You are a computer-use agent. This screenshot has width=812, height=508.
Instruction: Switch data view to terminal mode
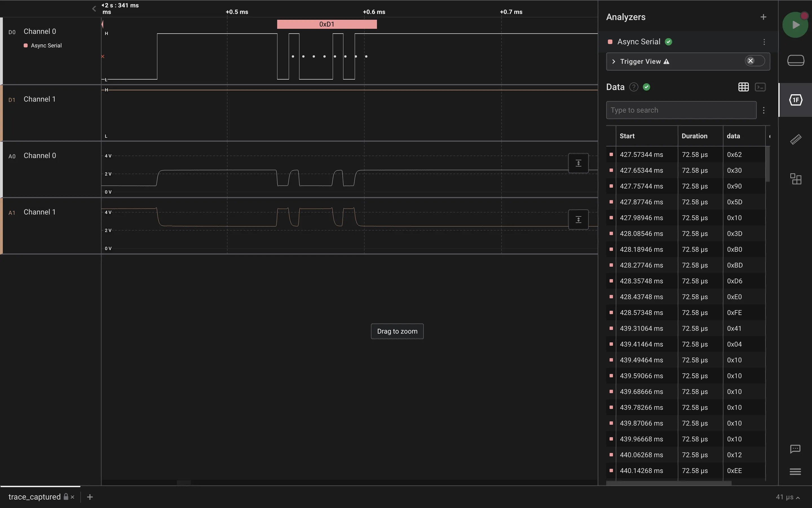pos(760,87)
